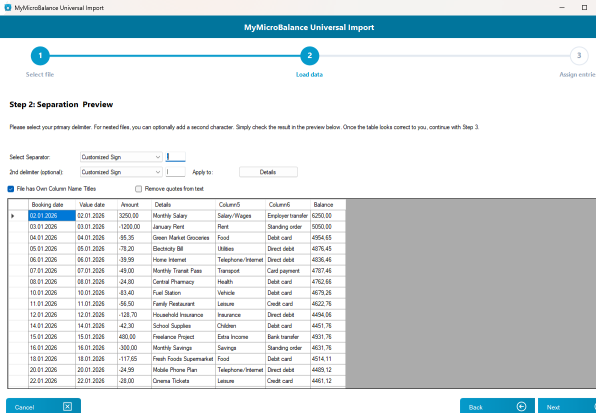Screen dimensions: 596x413
Task: Click the Column5 header
Action: pos(240,204)
